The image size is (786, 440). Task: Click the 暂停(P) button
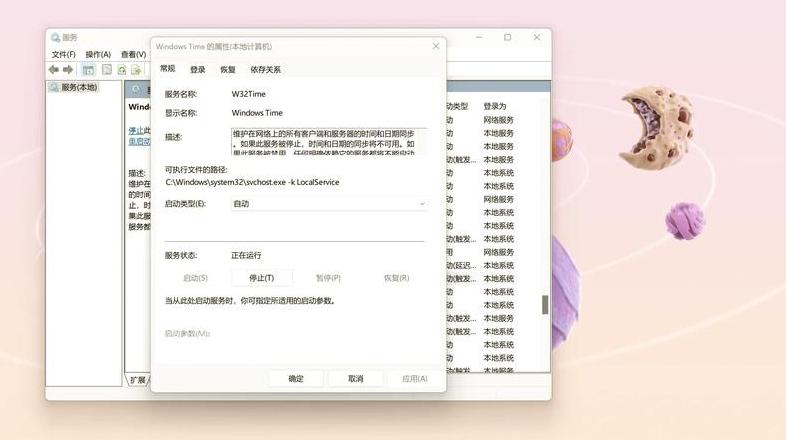pyautogui.click(x=328, y=278)
